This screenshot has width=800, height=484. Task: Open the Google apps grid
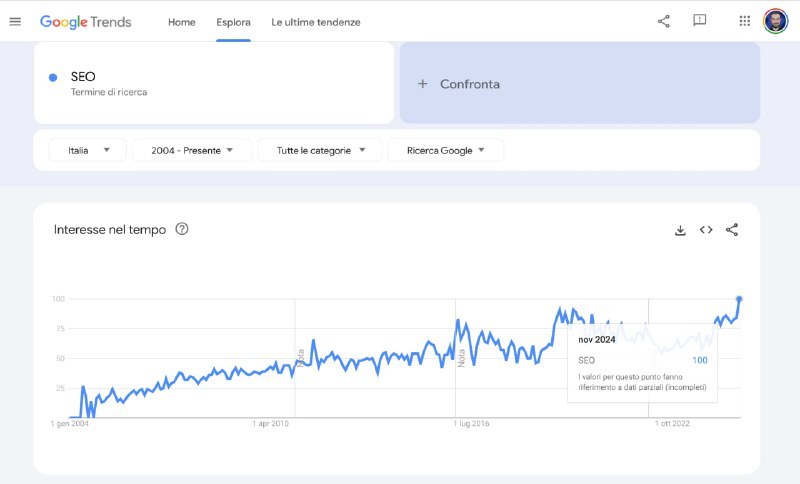point(744,21)
